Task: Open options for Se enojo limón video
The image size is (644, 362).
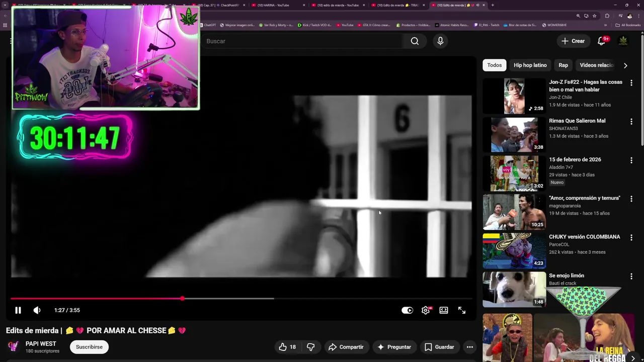Action: (x=631, y=276)
